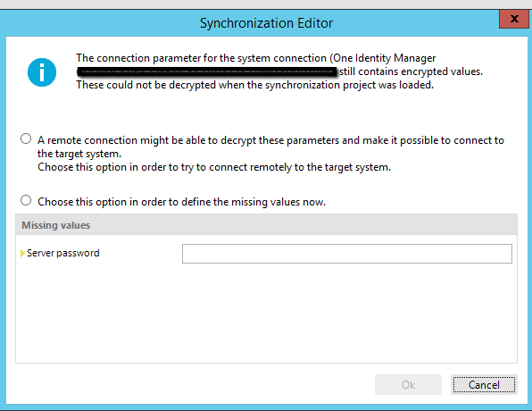The width and height of the screenshot is (532, 411).
Task: Click 'the target system.' line under first option
Action: [x=79, y=154]
